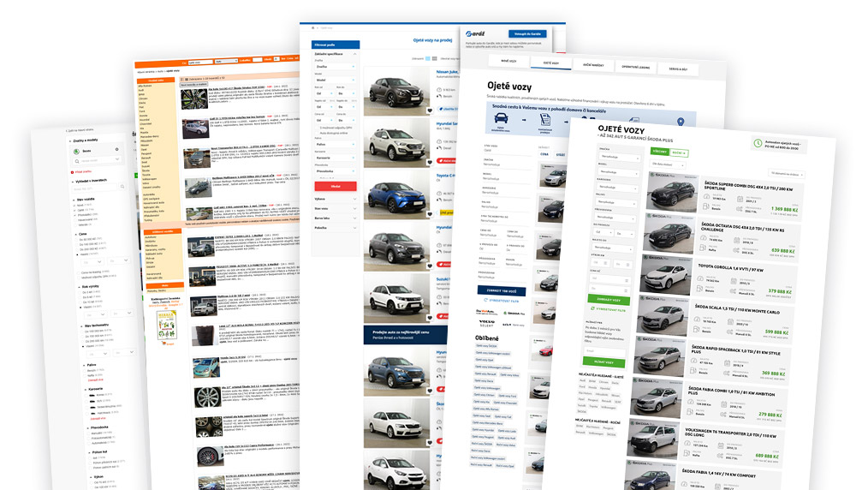
Task: Click the heart icon on the white Hyundai Santa Fe photo
Action: [x=429, y=162]
